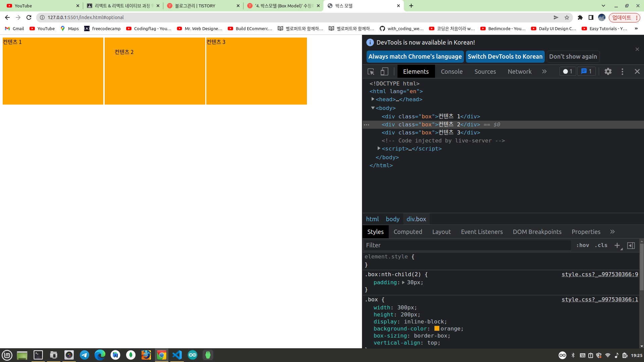Open DevTools settings gear
The image size is (644, 362).
click(x=608, y=72)
